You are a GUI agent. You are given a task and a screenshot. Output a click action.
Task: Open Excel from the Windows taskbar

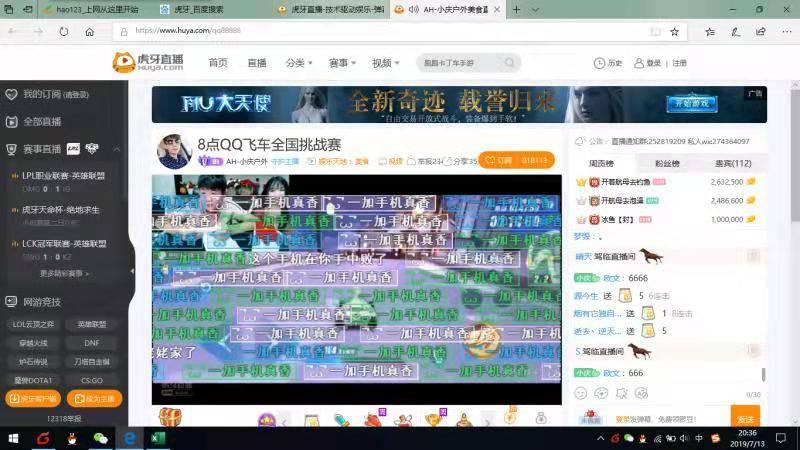(158, 438)
